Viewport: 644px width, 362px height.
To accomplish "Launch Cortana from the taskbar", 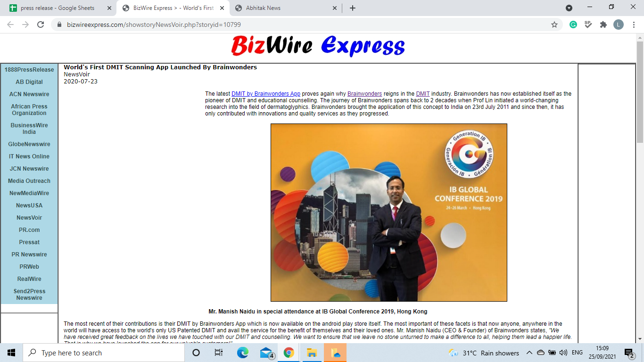I will pos(196,353).
